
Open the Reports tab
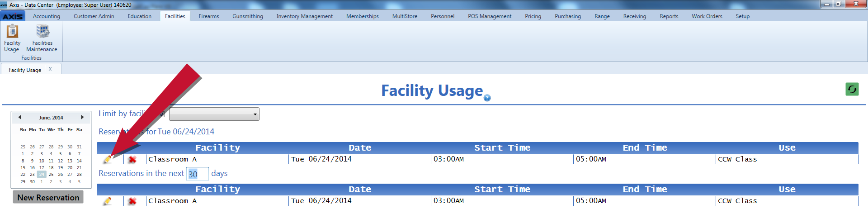pyautogui.click(x=669, y=16)
